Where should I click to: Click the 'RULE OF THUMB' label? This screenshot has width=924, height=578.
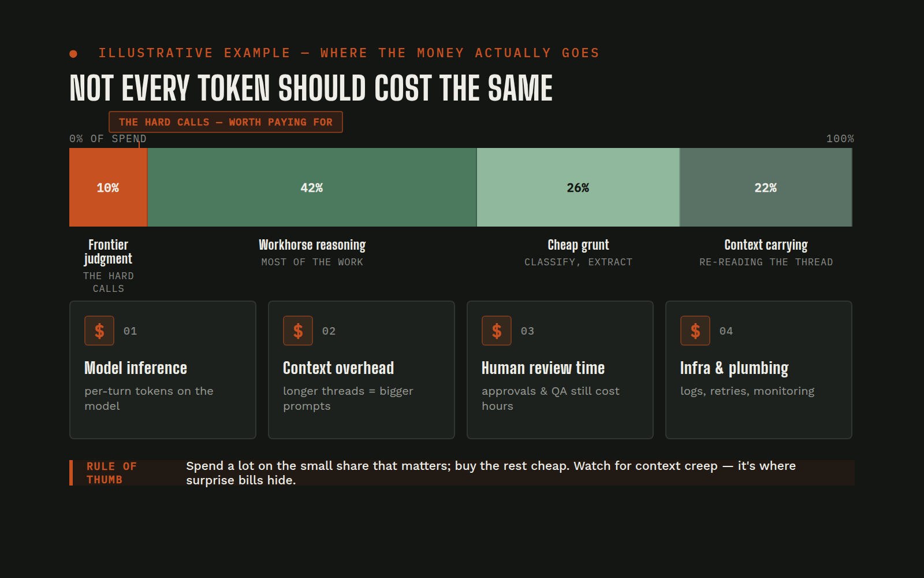click(111, 473)
